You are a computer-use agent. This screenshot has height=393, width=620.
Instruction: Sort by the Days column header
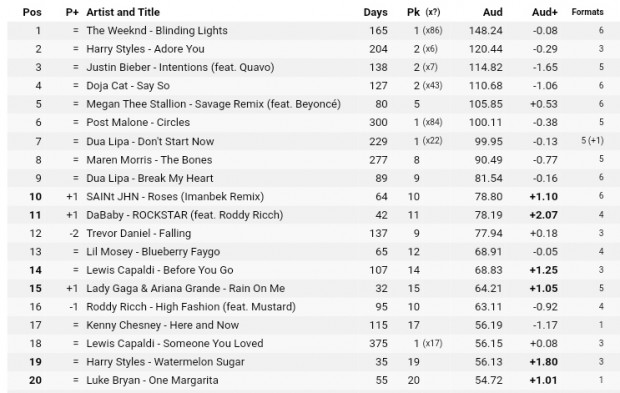click(375, 12)
